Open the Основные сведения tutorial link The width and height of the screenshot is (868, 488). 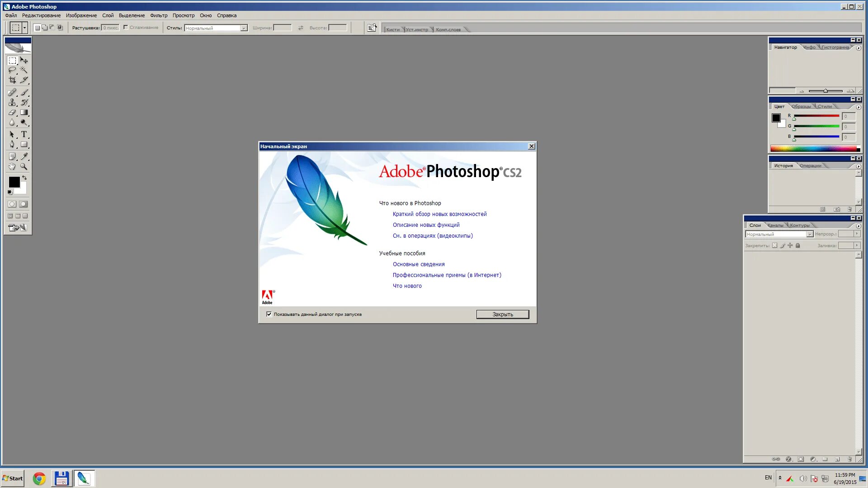[418, 264]
